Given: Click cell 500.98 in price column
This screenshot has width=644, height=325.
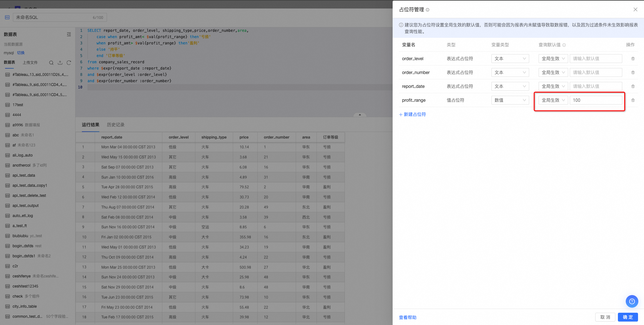Looking at the screenshot, I should 245,267.
